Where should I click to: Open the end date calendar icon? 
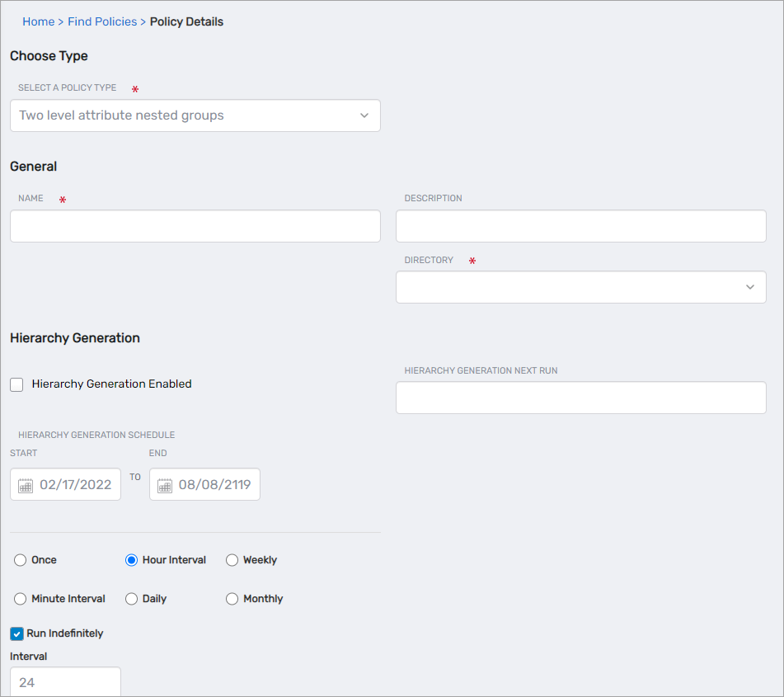(165, 485)
